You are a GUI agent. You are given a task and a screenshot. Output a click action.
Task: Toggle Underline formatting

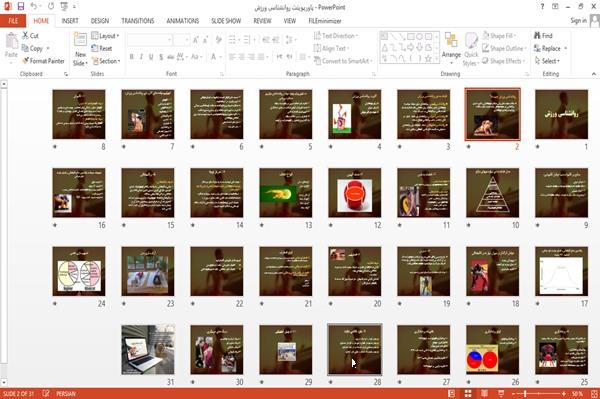point(151,57)
